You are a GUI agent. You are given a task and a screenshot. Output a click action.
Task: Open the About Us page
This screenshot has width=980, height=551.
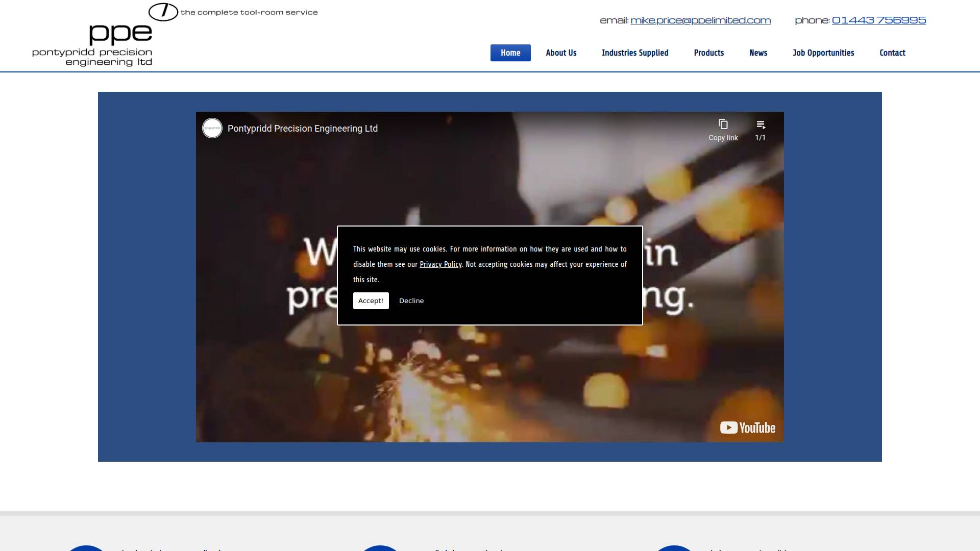(561, 53)
